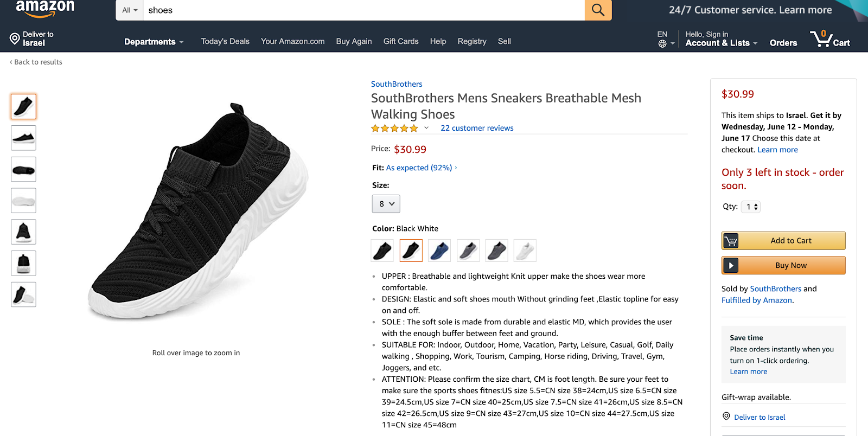
Task: Expand the All search category dropdown
Action: [x=130, y=10]
